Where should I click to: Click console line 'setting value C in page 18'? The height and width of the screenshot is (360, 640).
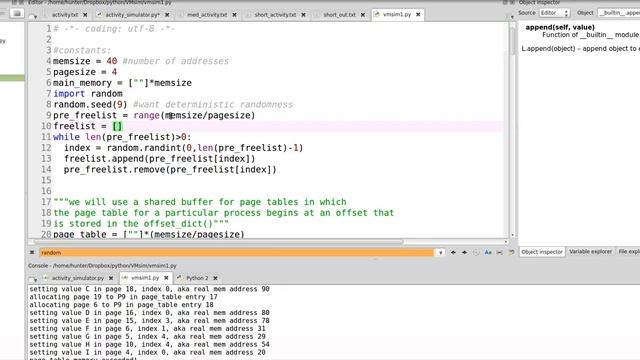coord(149,289)
